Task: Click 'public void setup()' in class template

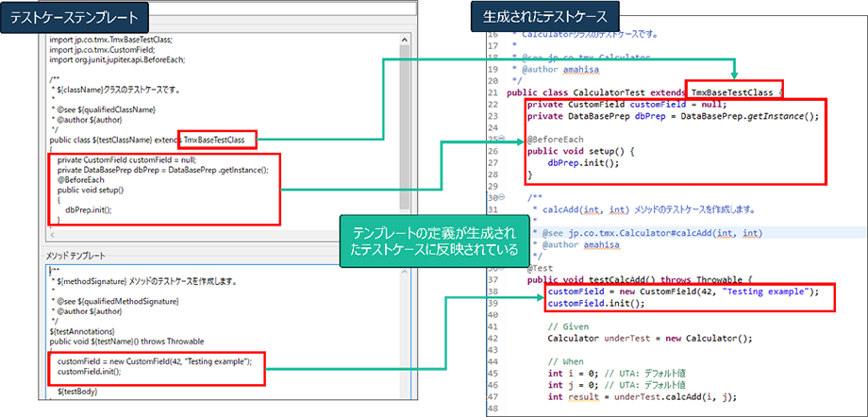Action: click(x=91, y=190)
